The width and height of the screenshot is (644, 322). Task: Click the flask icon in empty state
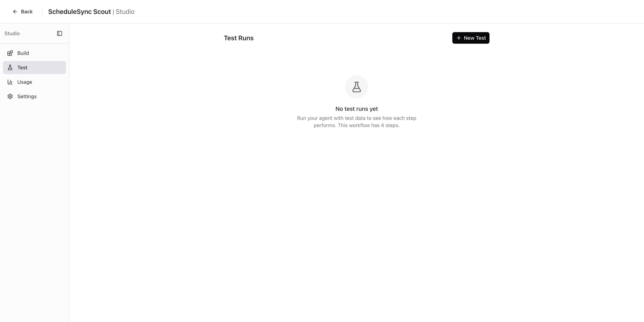click(356, 87)
